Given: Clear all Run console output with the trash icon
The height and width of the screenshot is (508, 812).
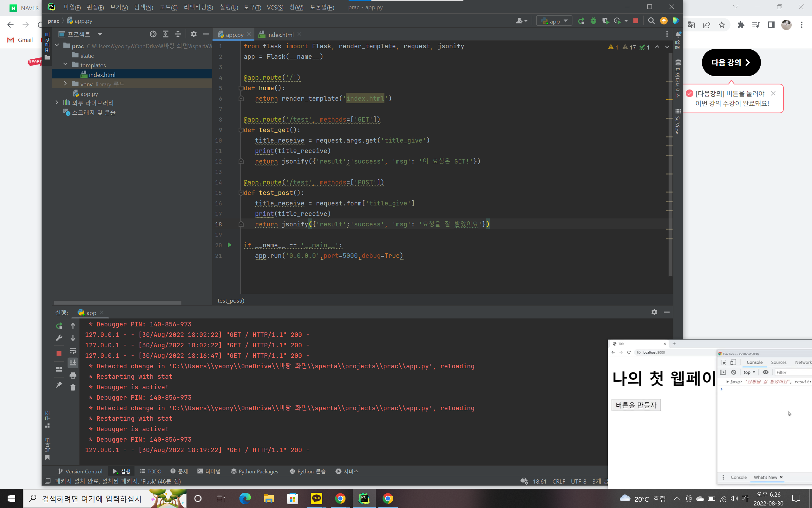Looking at the screenshot, I should click(x=73, y=387).
